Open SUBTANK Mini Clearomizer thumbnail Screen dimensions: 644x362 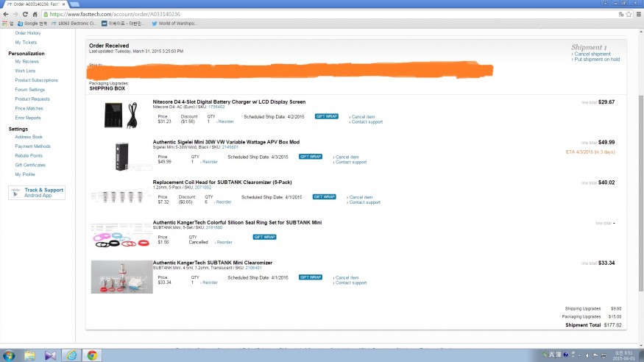[x=121, y=277]
